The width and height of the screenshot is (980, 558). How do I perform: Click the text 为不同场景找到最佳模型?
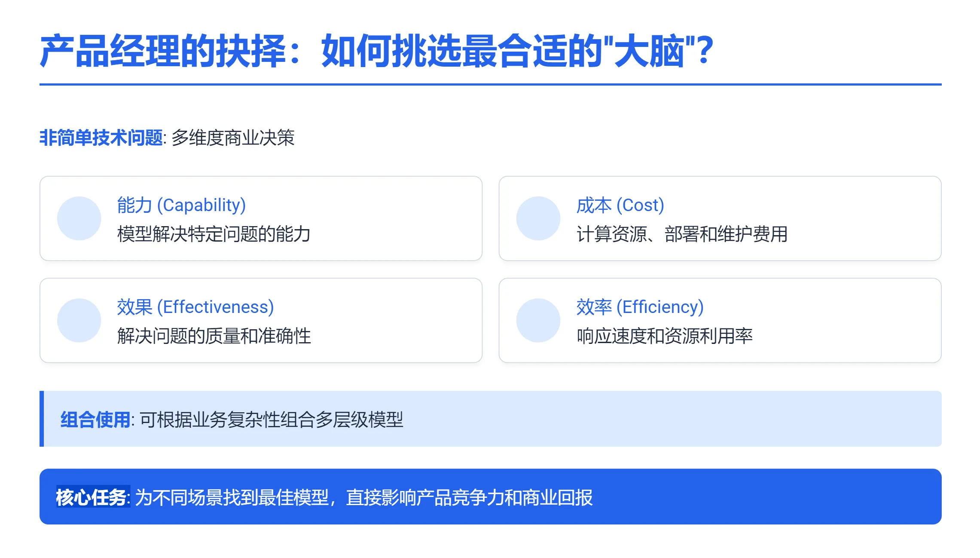coord(232,497)
